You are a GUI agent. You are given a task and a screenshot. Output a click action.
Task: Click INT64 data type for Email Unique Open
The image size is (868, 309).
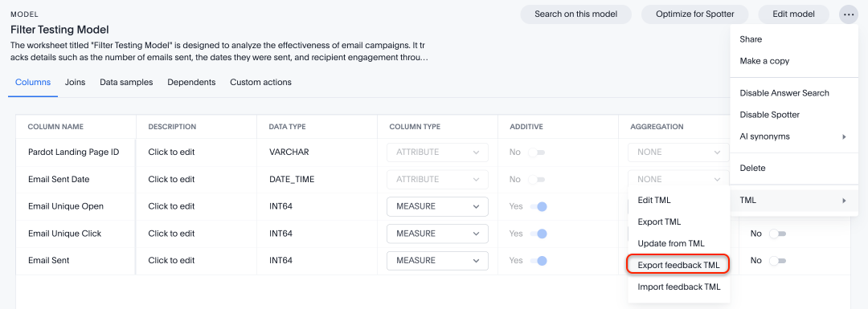click(280, 206)
